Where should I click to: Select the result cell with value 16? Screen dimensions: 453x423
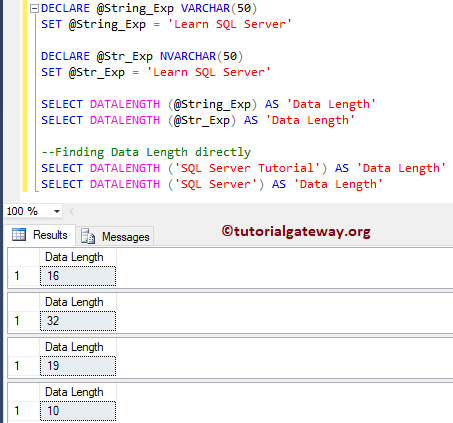pos(78,276)
